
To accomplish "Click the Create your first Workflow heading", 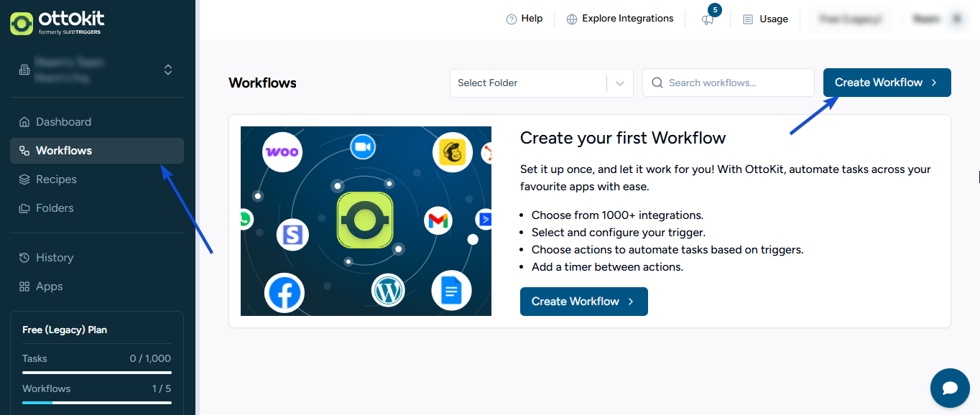I will coord(623,138).
